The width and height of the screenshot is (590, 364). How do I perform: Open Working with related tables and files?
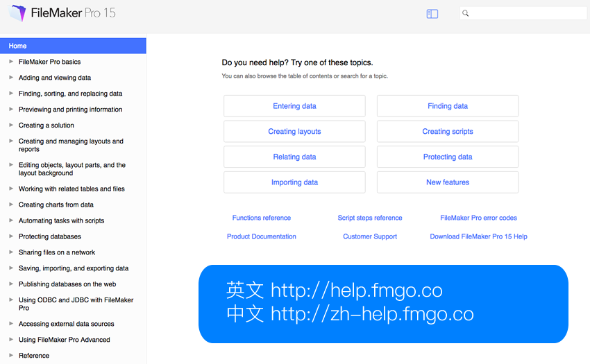point(71,189)
